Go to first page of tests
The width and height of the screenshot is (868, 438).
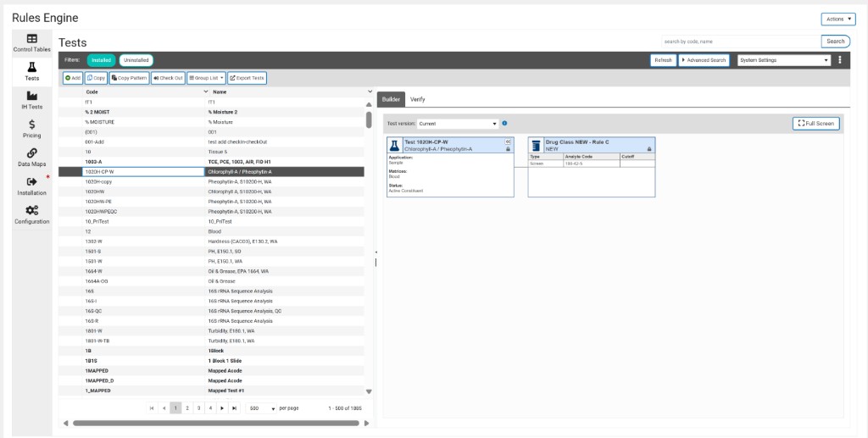[x=152, y=408]
